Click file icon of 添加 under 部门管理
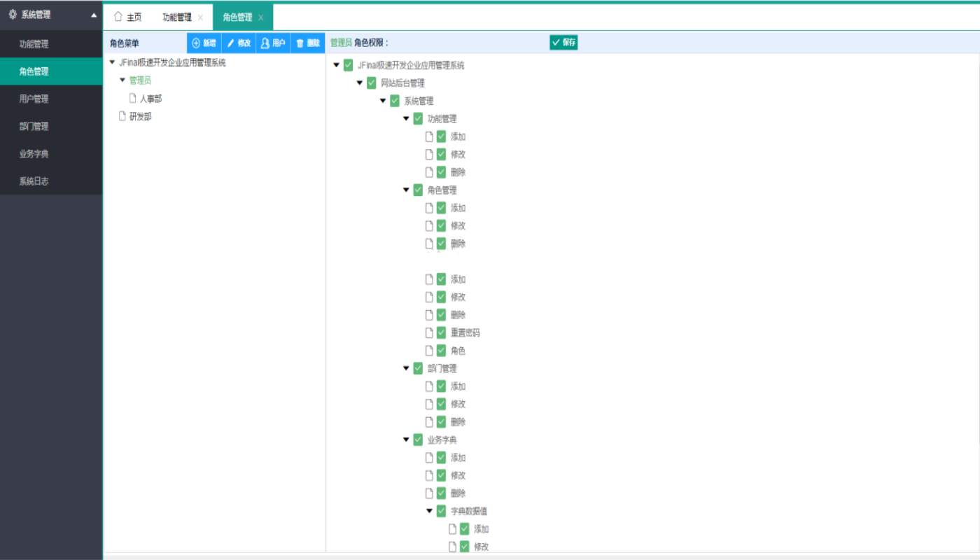980x560 pixels. 430,386
